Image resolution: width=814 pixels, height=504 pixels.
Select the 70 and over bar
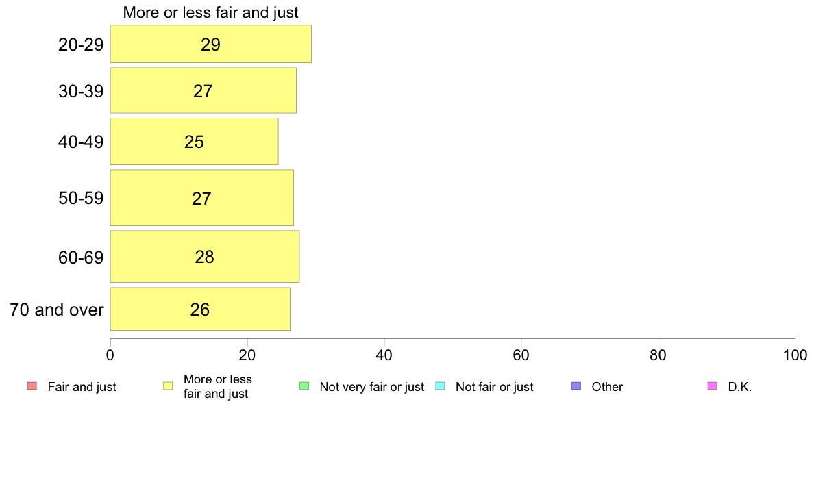click(200, 310)
